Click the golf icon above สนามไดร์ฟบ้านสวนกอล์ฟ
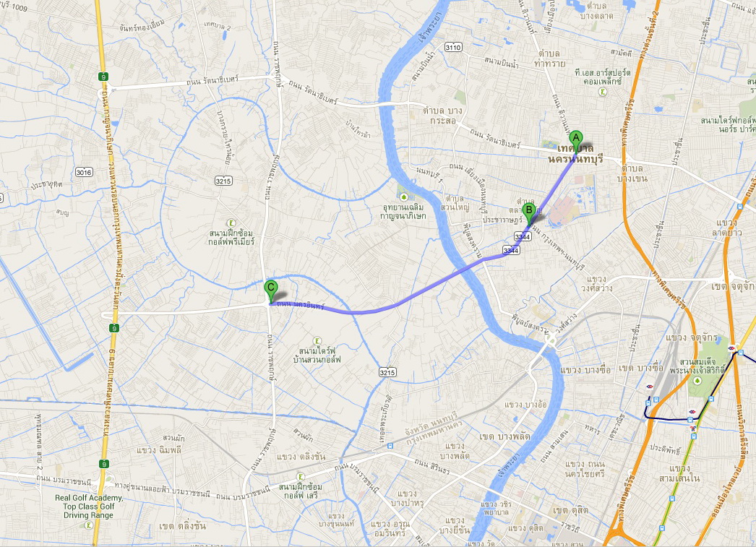This screenshot has width=756, height=547. tap(317, 341)
